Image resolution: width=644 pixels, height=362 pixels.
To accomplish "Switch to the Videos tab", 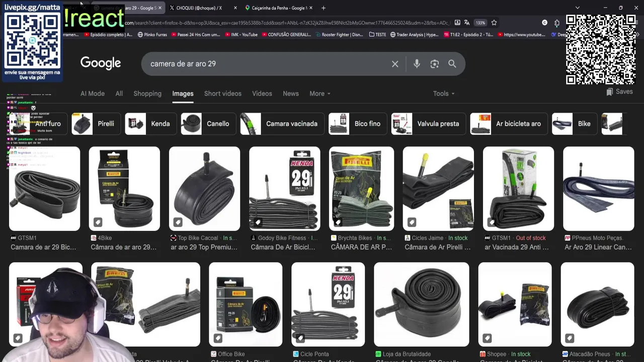I will click(262, 94).
